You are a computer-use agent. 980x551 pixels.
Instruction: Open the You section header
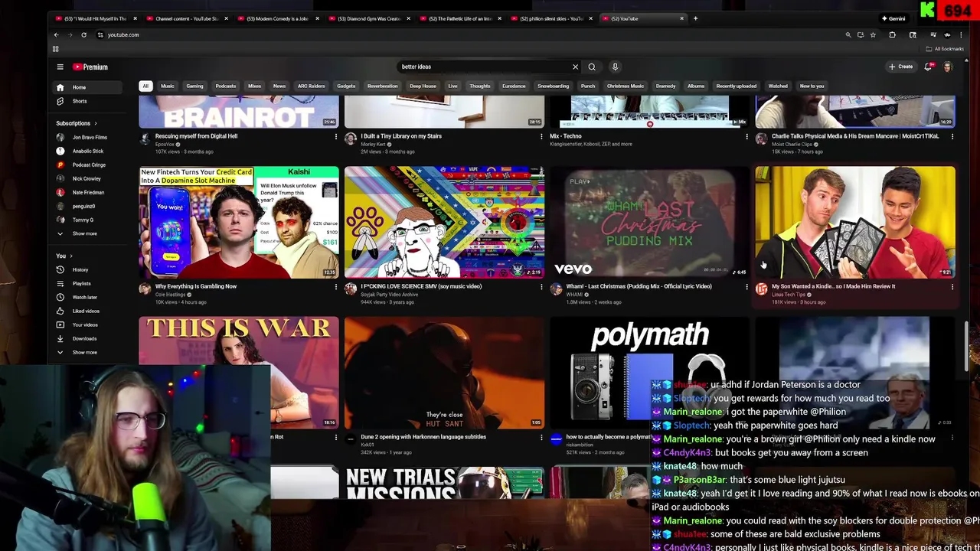(x=64, y=256)
